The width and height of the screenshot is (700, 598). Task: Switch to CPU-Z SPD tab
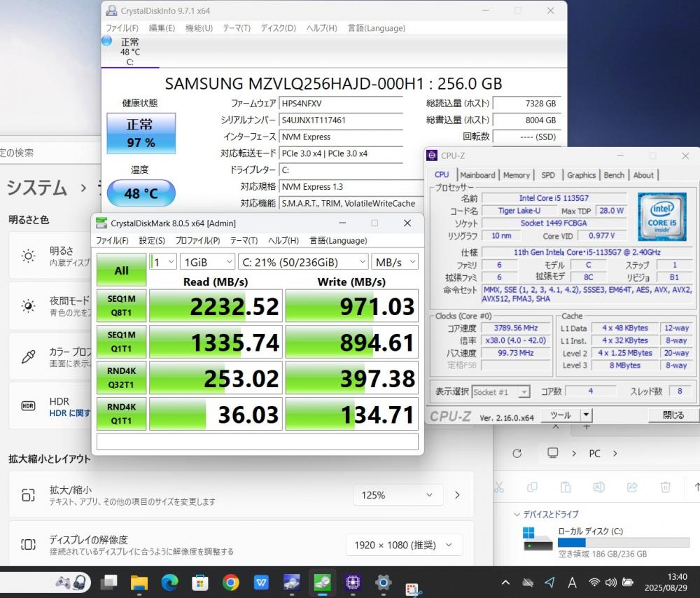548,175
